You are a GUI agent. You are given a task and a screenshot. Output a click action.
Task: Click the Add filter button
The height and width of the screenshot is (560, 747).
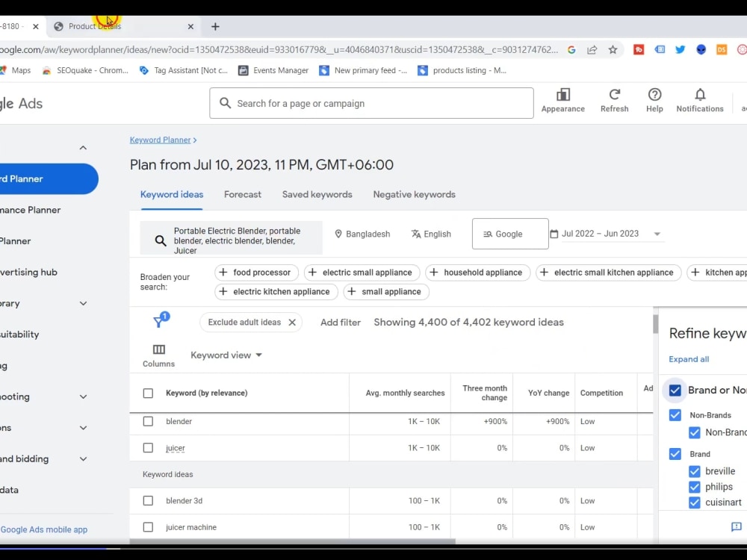(341, 323)
